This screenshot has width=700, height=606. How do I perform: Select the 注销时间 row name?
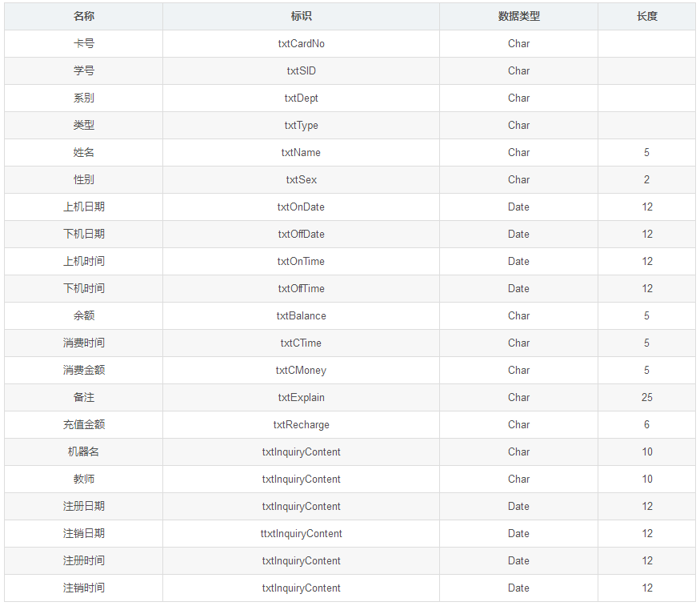(83, 588)
